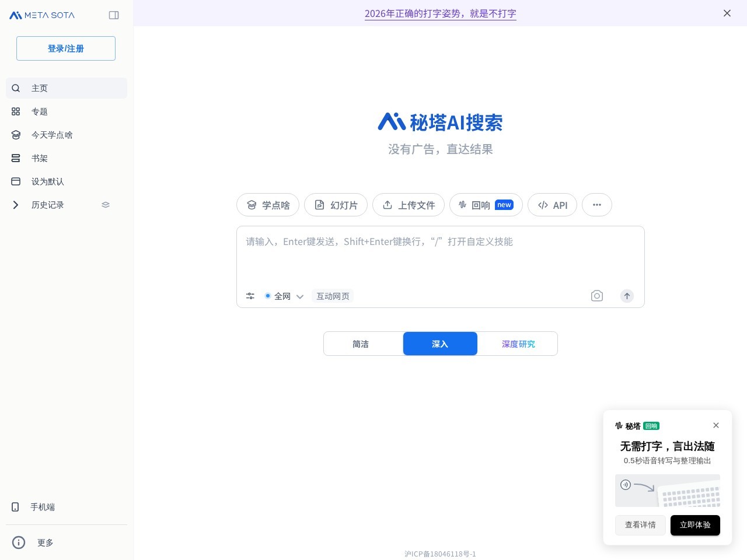Click the camera icon in the search box
The height and width of the screenshot is (560, 747).
point(597,296)
